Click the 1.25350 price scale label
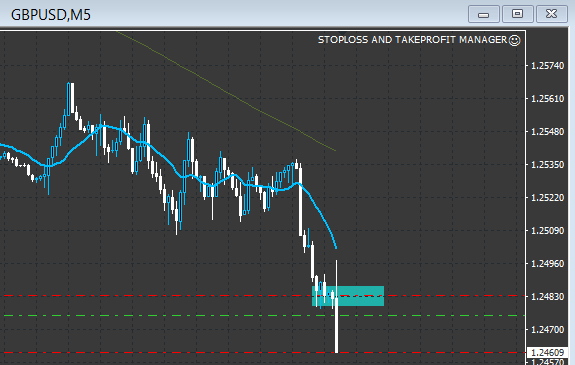Image resolution: width=575 pixels, height=365 pixels. [547, 165]
